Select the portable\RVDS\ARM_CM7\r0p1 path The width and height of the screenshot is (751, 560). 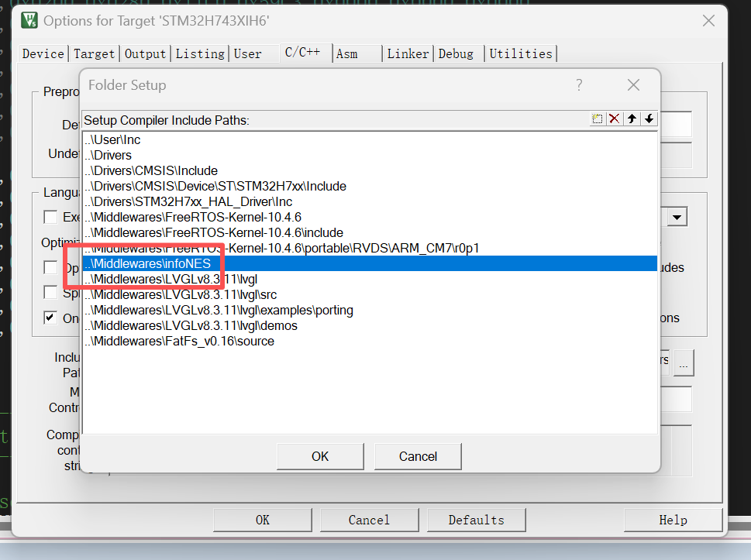tap(370, 248)
